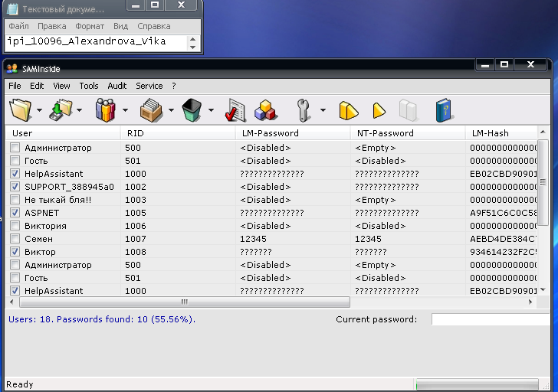Click the horizontal scrollbar thumb of user list
The image size is (558, 392).
tap(184, 302)
